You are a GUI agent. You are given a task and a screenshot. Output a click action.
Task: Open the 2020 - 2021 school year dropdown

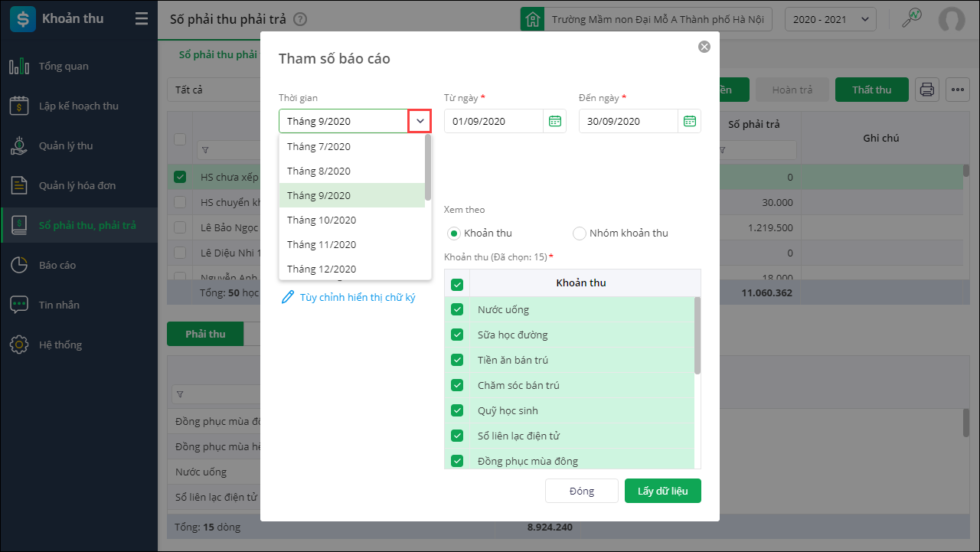point(831,19)
